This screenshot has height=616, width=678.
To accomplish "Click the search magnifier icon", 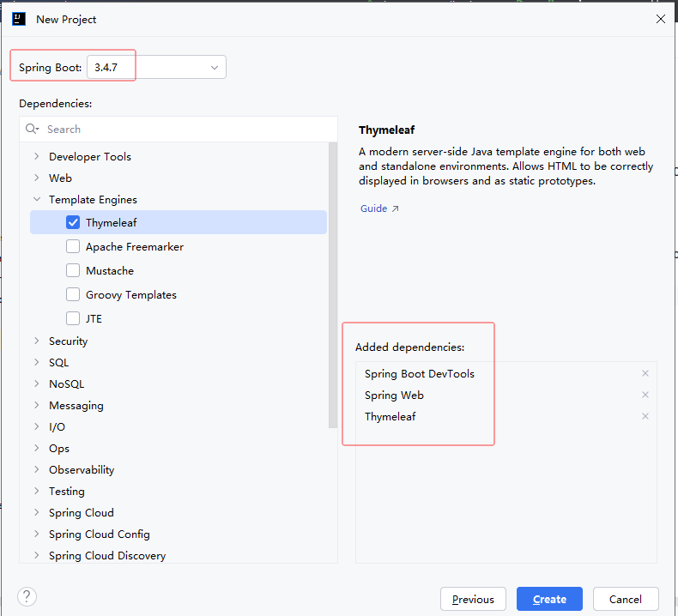I will tap(32, 129).
